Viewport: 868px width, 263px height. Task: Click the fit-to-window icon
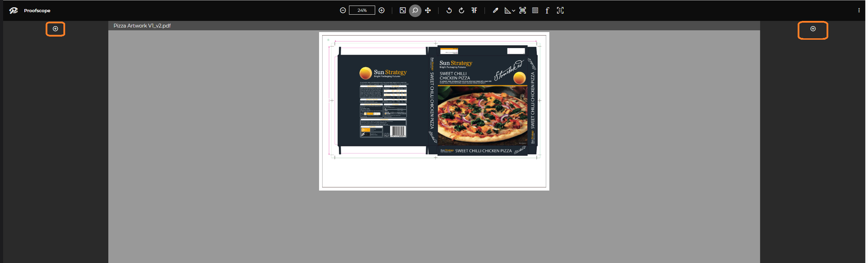[x=403, y=10]
